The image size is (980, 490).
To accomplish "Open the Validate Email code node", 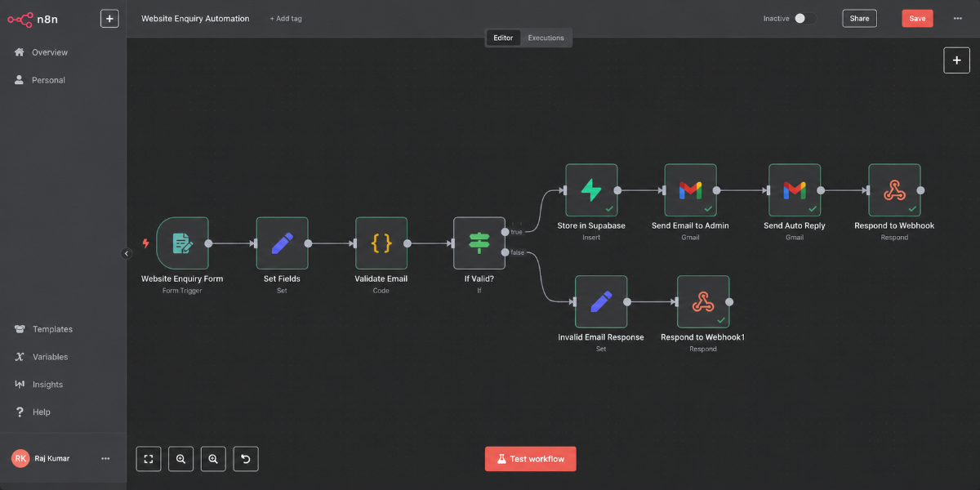I will pyautogui.click(x=381, y=243).
